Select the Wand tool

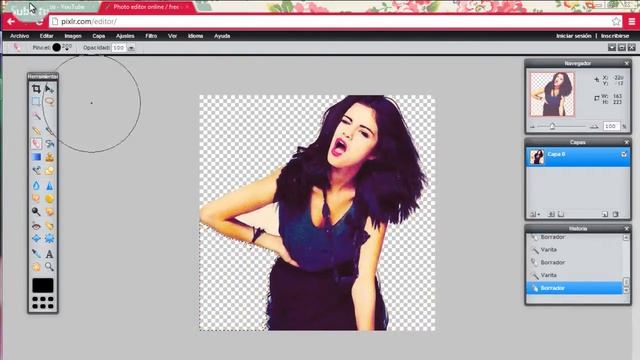coord(36,116)
